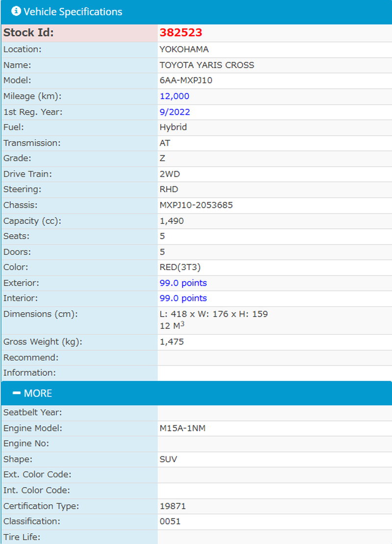Click the 1st Reg. Year label

click(33, 112)
